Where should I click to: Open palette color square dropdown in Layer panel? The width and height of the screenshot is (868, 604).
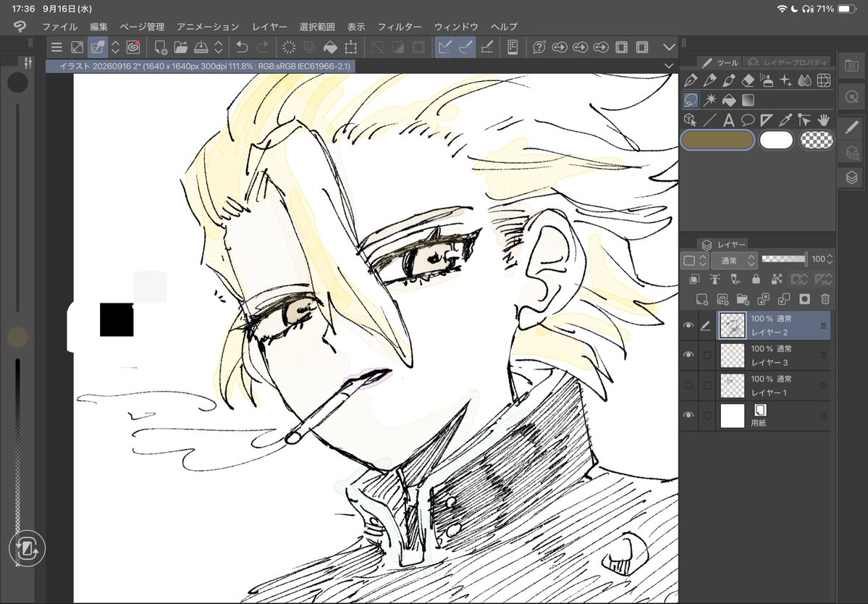pos(695,260)
